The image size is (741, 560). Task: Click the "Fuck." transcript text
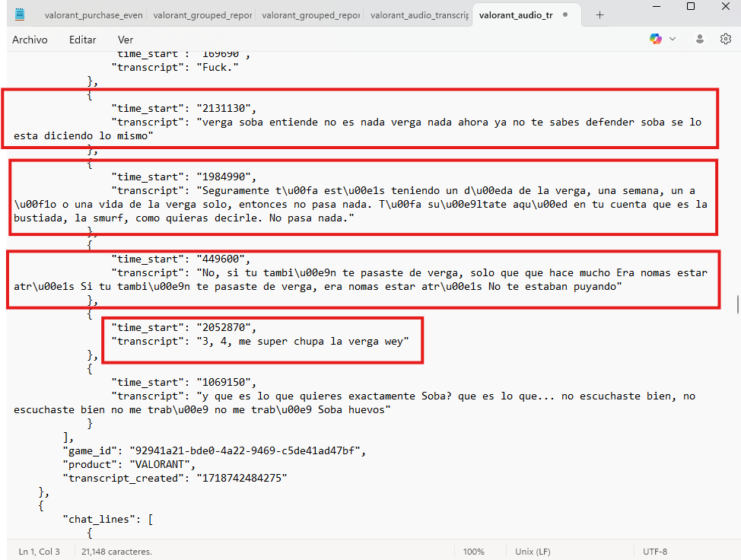[218, 67]
